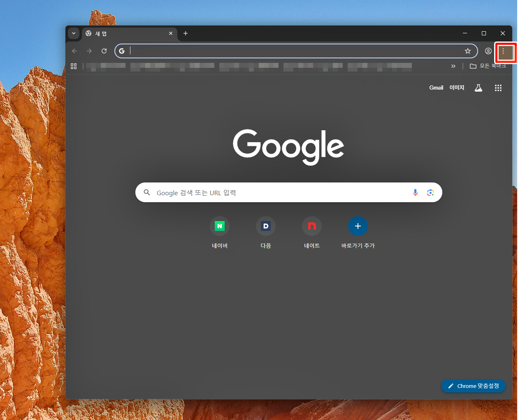This screenshot has width=518, height=420.
Task: Search by image with Google Lens icon
Action: 430,192
